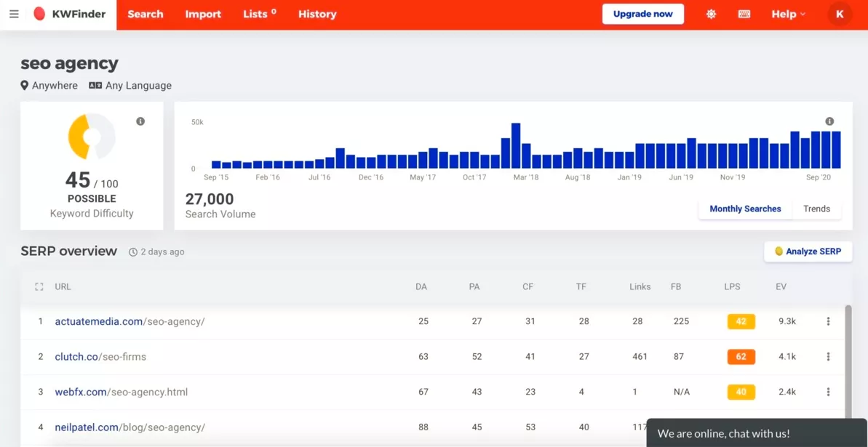
Task: Click the URL column header
Action: 63,286
